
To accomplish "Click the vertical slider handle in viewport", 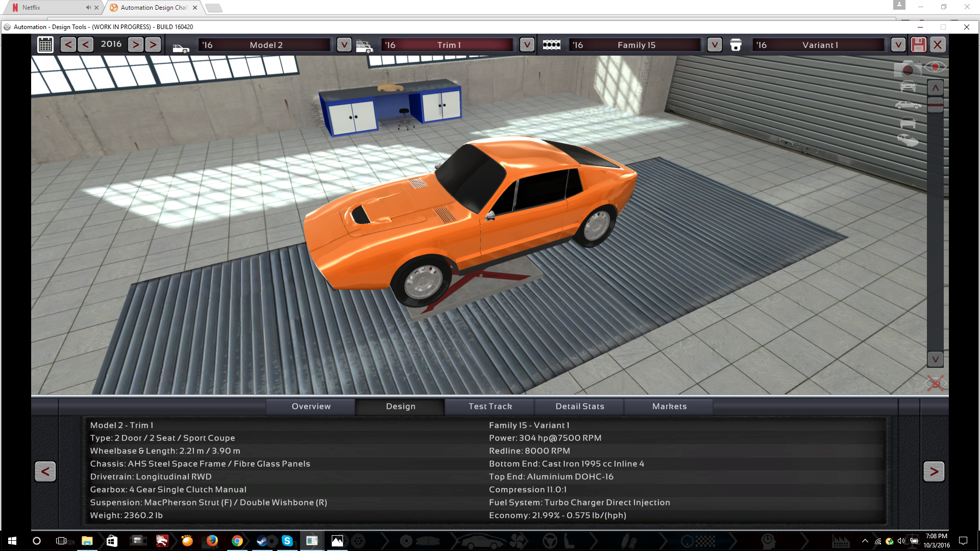I will point(935,105).
